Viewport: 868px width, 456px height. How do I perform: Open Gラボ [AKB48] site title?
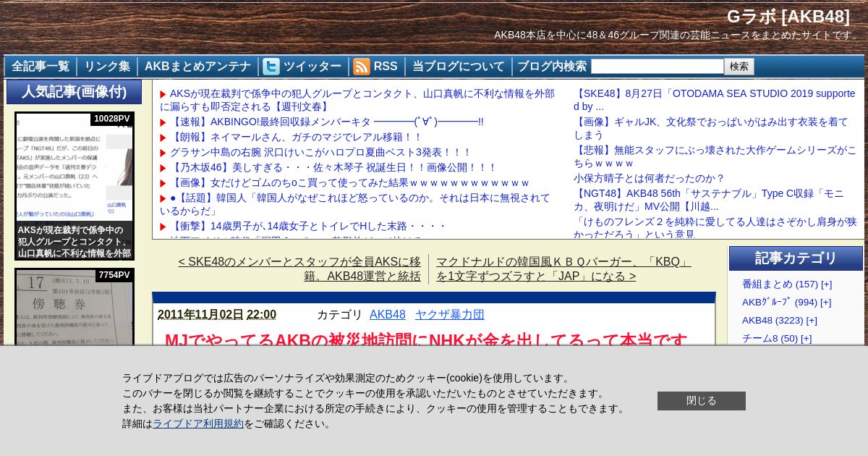pyautogui.click(x=788, y=17)
